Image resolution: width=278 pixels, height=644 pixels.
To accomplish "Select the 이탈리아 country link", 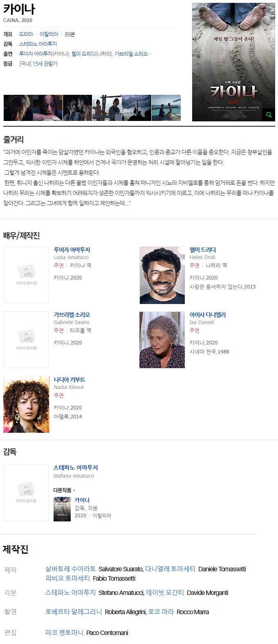I will (x=49, y=34).
